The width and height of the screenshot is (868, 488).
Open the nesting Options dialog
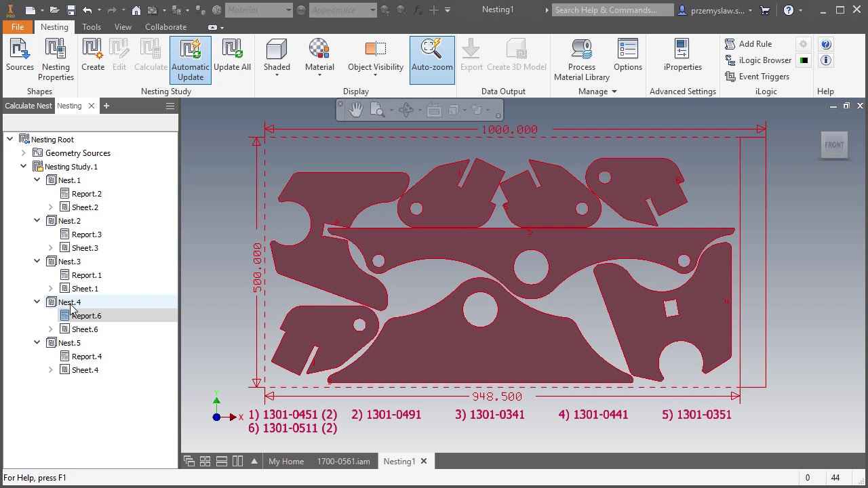627,56
